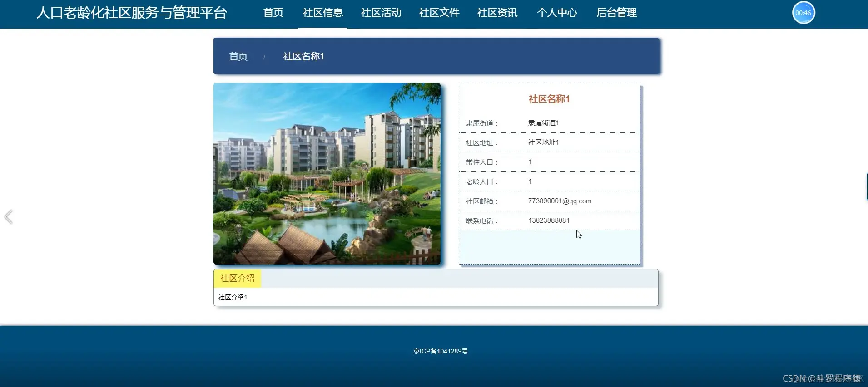Image resolution: width=868 pixels, height=387 pixels.
Task: Select 社区文件 in the navigation bar
Action: 439,13
